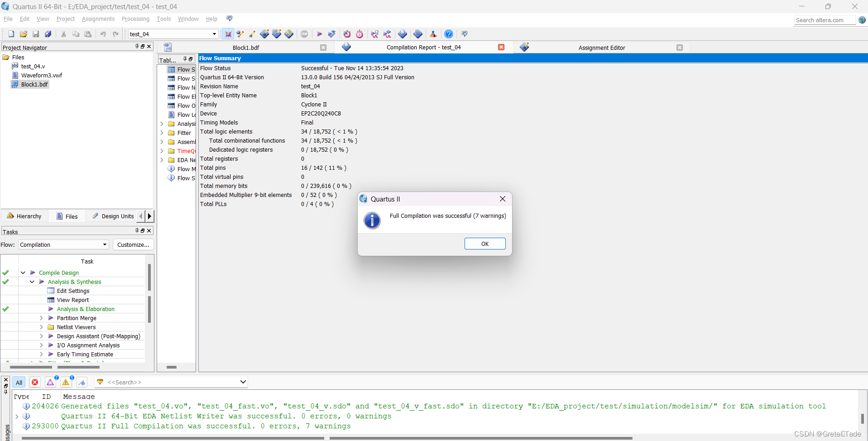Expand the TimeQuest folder in report tree
This screenshot has width=868, height=441.
(x=162, y=151)
